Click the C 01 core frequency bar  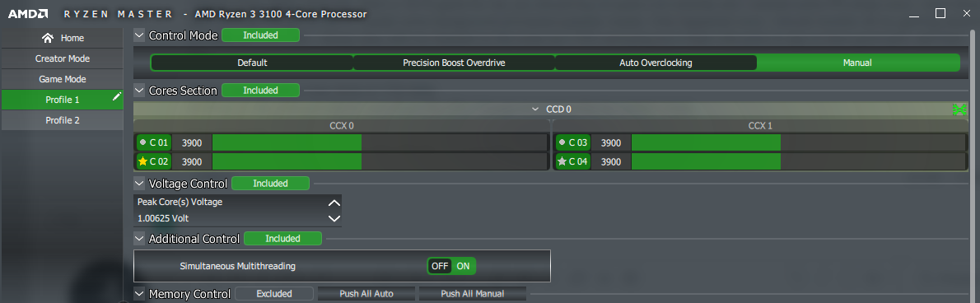click(x=380, y=142)
